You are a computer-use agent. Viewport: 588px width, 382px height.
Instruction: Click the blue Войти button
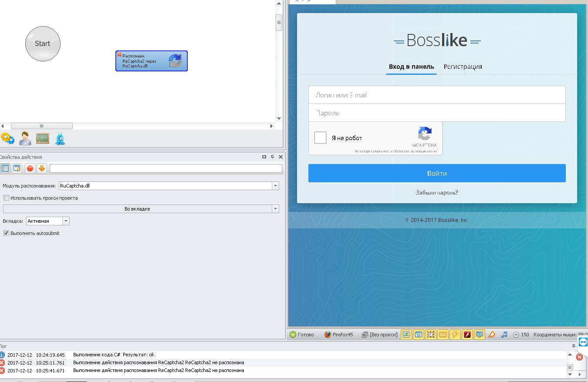point(437,173)
